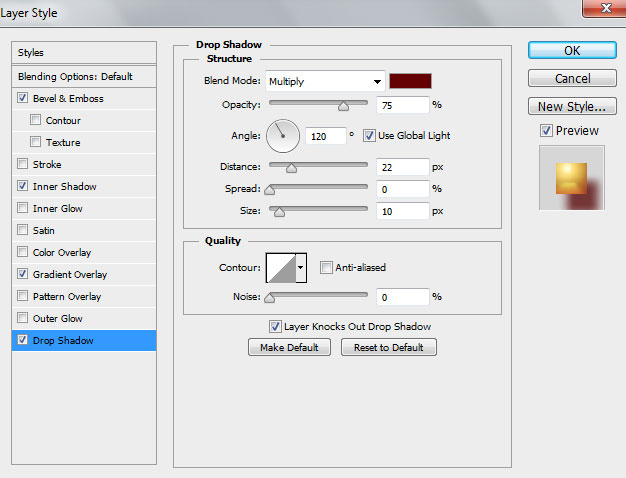Enable the Contour checkbox under Bevel
This screenshot has width=626, height=478.
click(x=35, y=120)
